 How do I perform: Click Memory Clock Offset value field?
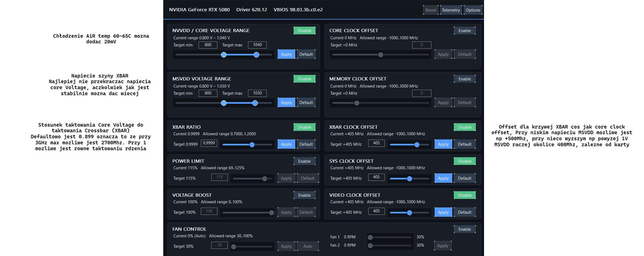point(422,93)
